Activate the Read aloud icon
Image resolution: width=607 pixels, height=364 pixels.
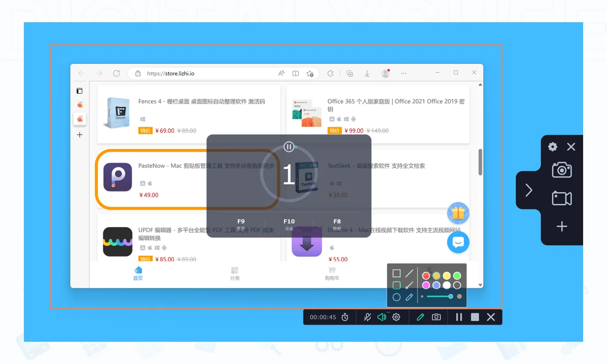[x=281, y=73]
